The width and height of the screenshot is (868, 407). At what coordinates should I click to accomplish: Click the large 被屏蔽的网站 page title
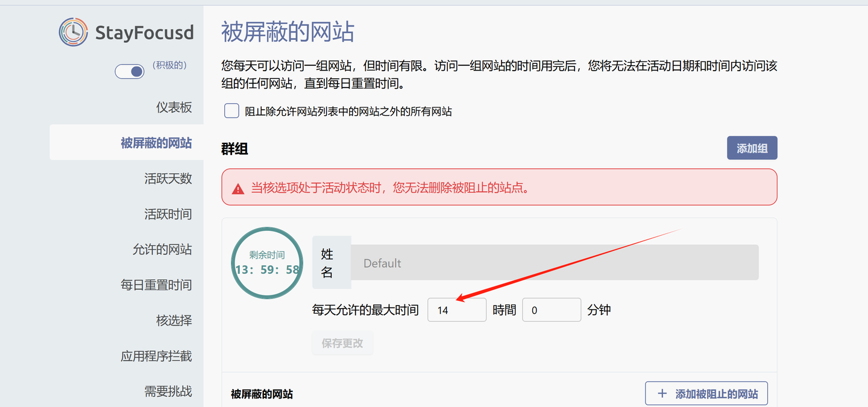click(288, 32)
